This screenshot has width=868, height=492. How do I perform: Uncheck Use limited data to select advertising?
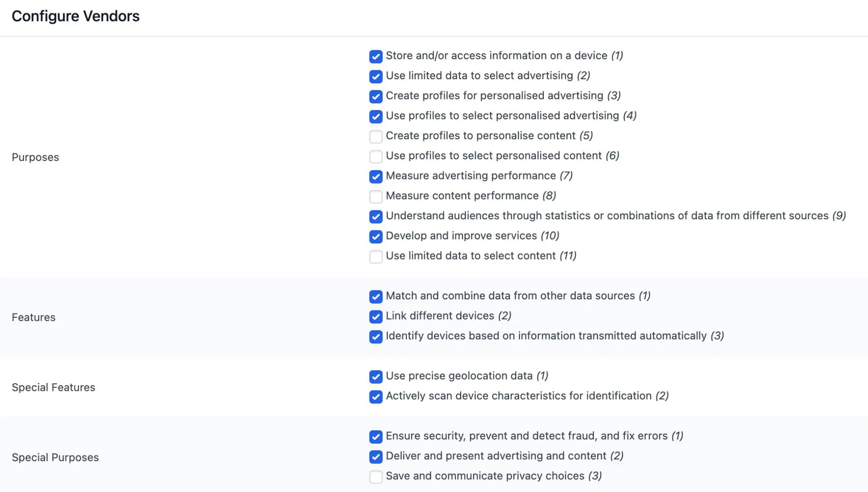tap(376, 76)
